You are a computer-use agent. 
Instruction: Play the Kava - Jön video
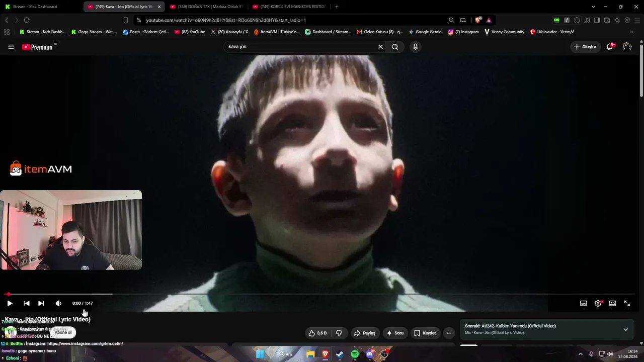tap(10, 303)
